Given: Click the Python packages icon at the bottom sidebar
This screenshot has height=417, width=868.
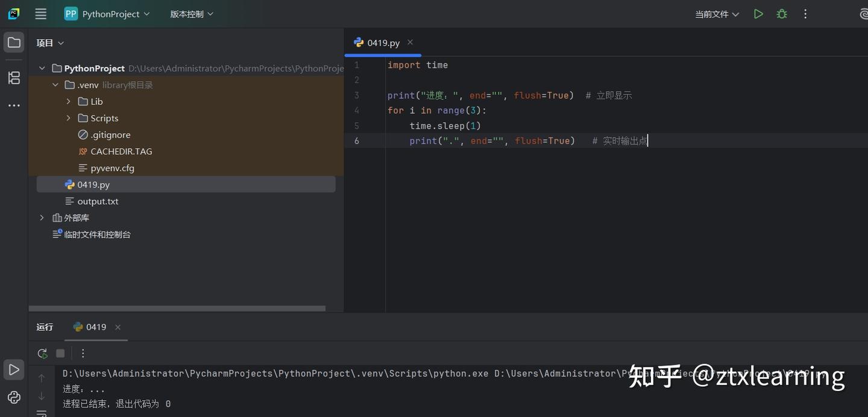Looking at the screenshot, I should tap(13, 397).
